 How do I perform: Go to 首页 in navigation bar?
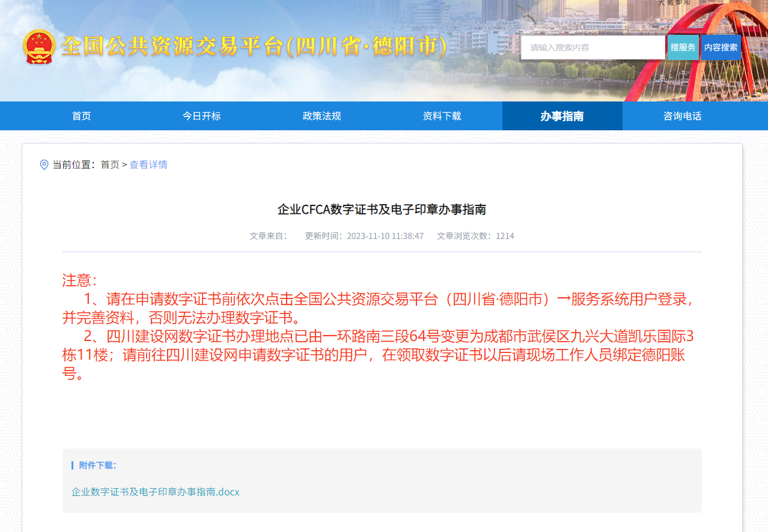[x=82, y=116]
